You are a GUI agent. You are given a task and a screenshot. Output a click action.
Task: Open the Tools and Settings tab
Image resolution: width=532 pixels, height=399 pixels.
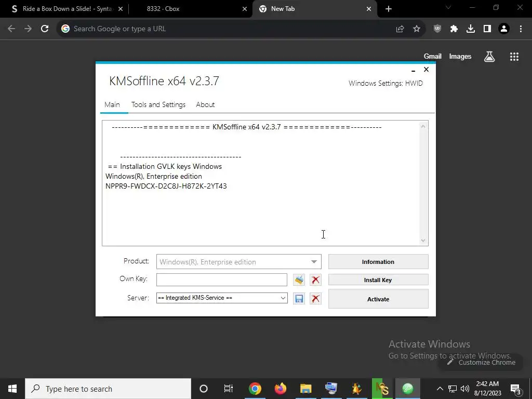(x=158, y=105)
